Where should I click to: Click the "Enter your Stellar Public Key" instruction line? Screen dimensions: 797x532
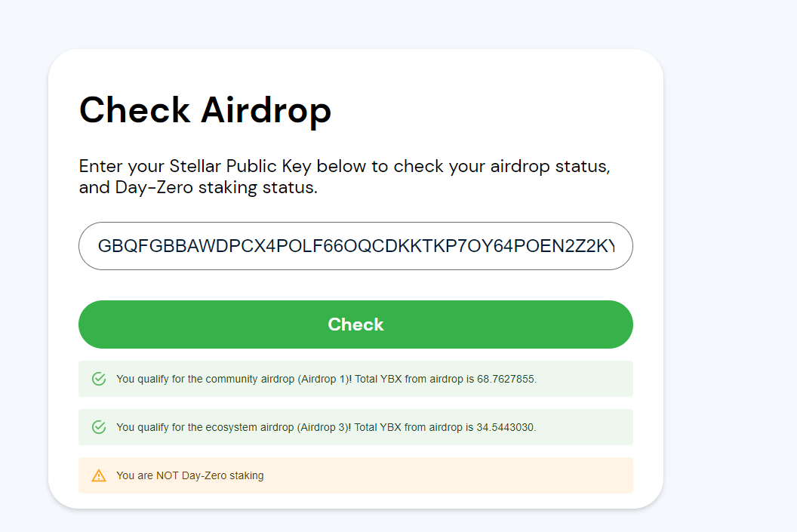[344, 166]
